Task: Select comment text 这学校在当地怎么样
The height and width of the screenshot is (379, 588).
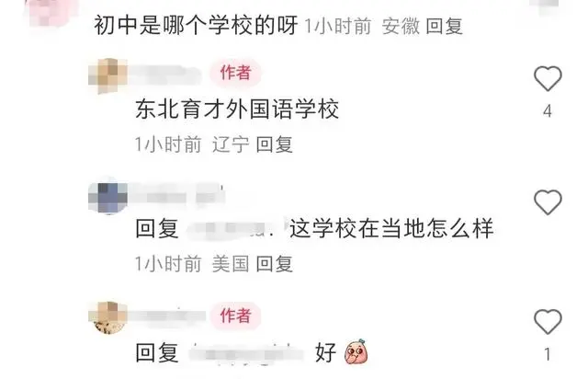Action: 391,229
